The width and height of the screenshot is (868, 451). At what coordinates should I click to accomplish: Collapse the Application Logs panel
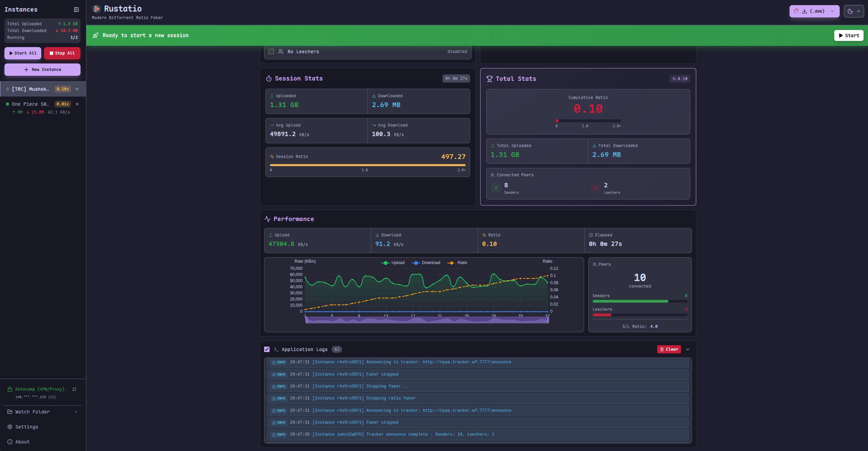pyautogui.click(x=688, y=349)
